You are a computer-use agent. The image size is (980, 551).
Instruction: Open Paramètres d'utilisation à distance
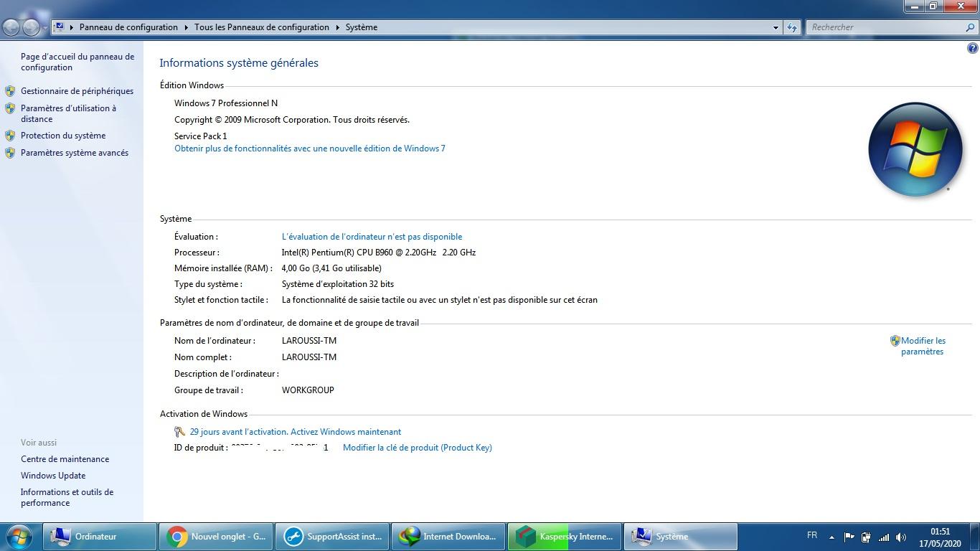coord(68,113)
